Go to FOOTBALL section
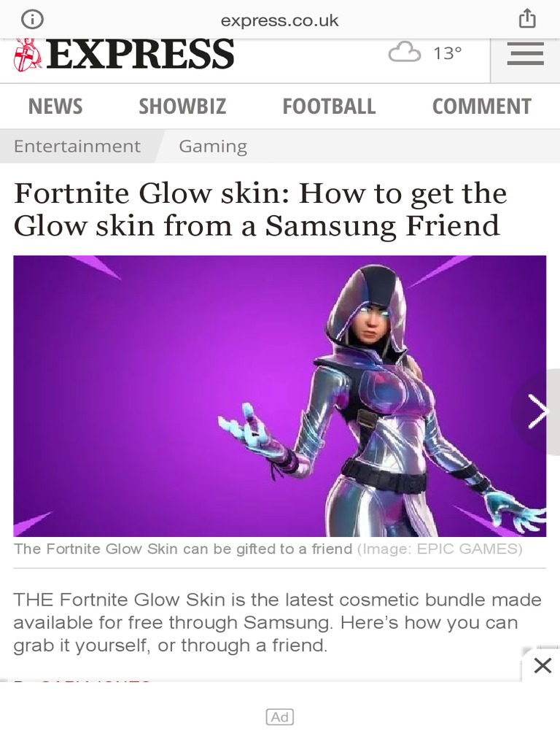 pyautogui.click(x=329, y=107)
